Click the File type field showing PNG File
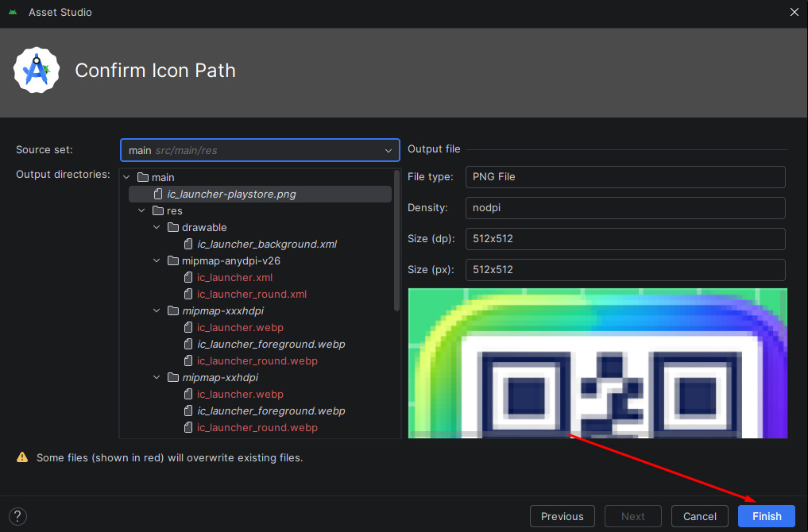The image size is (808, 532). pos(625,176)
